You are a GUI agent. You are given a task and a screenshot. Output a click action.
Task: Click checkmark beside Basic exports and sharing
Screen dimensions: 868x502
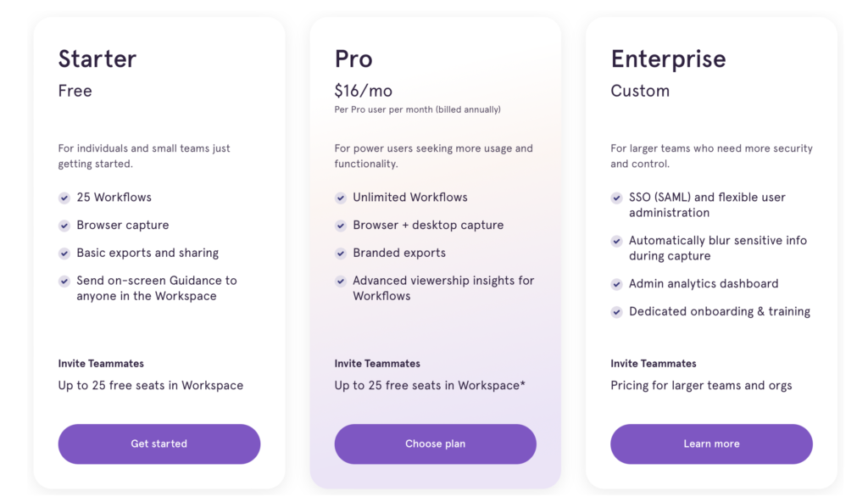[64, 254]
